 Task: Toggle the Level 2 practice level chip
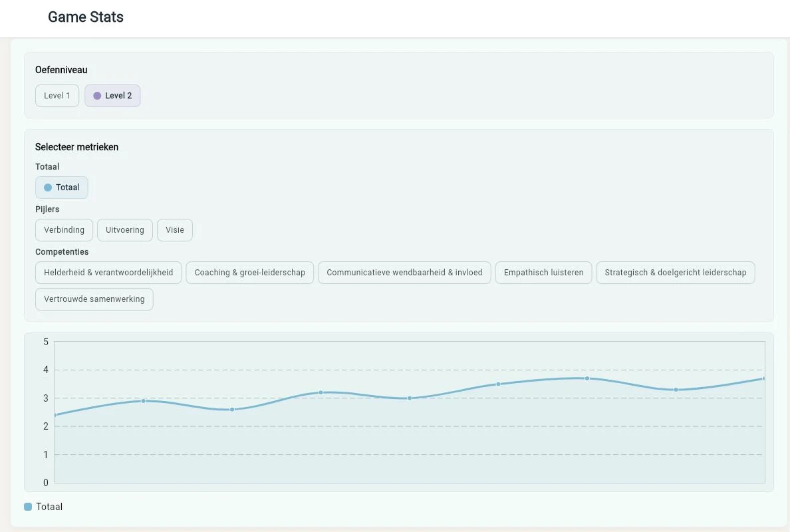[112, 96]
